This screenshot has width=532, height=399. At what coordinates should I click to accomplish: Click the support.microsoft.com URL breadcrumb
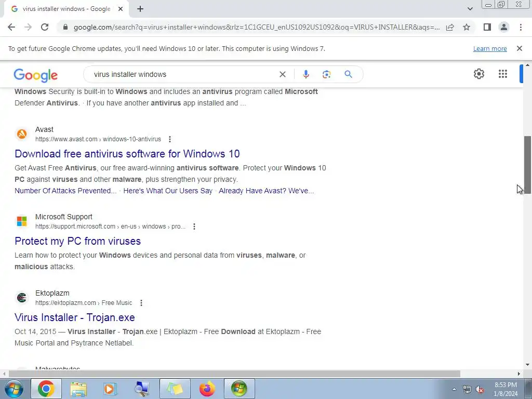pos(110,227)
